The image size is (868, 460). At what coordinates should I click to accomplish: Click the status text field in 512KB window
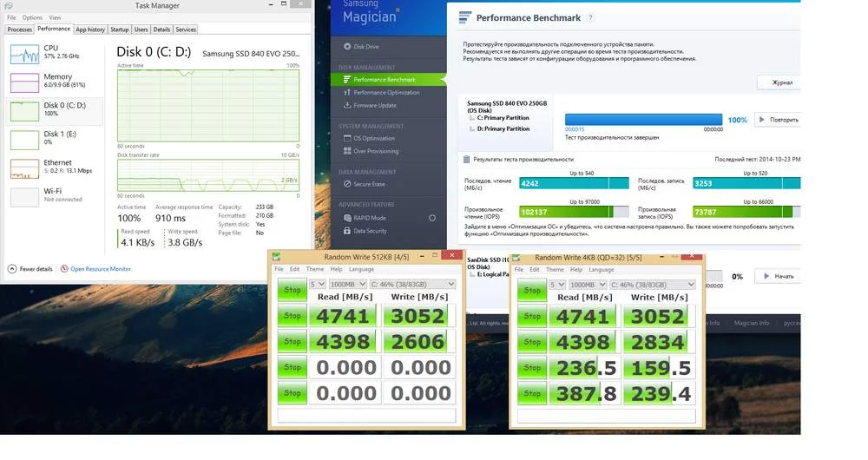pos(366,416)
